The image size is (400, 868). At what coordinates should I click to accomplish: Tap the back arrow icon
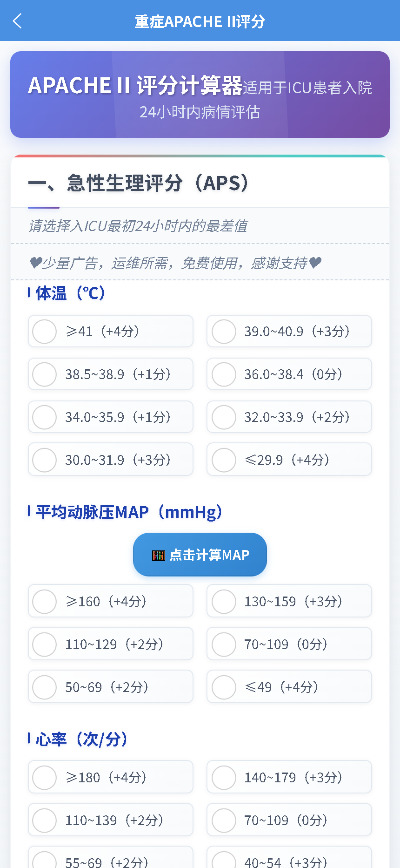(x=18, y=21)
